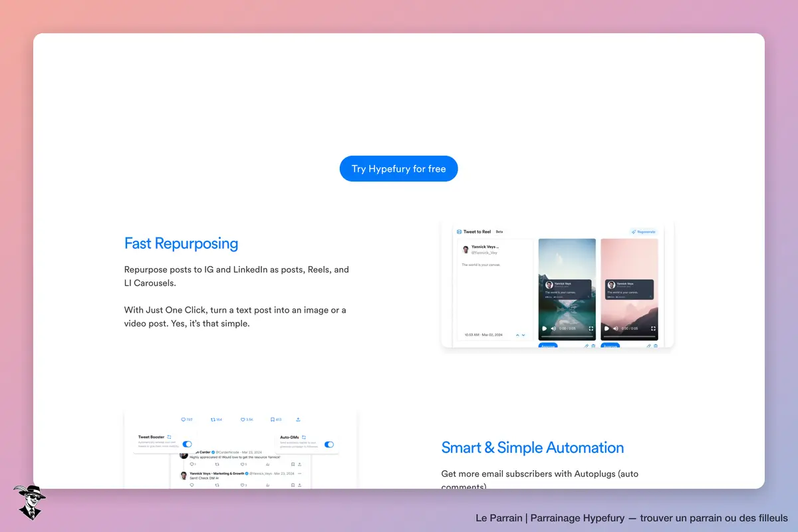
Task: Click the Smart & Simple Automation heading
Action: [x=533, y=448]
